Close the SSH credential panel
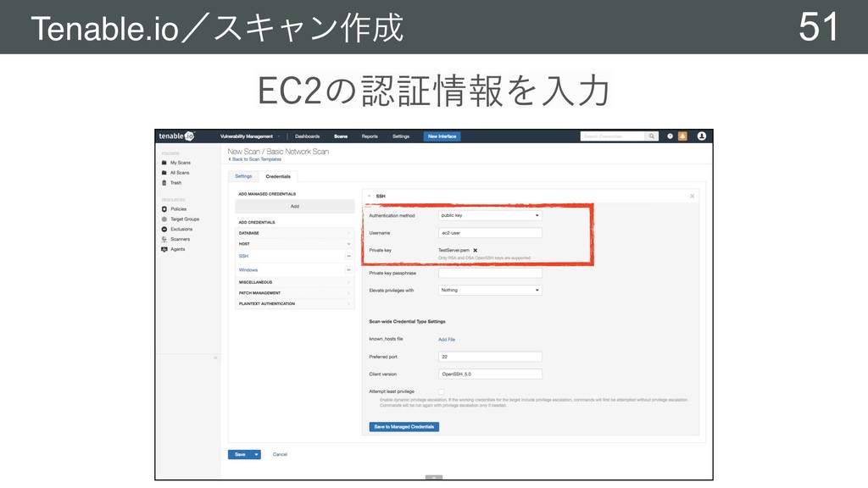868x488 pixels. tap(692, 196)
